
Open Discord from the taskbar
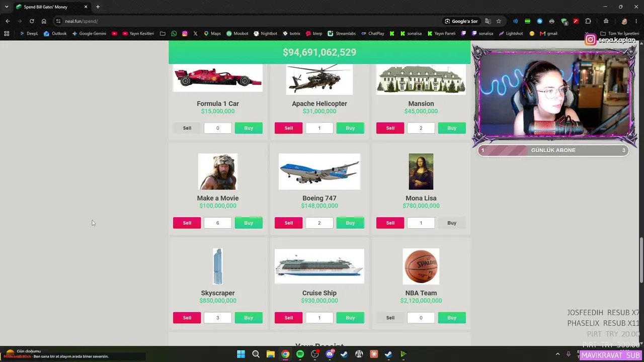[x=330, y=354]
